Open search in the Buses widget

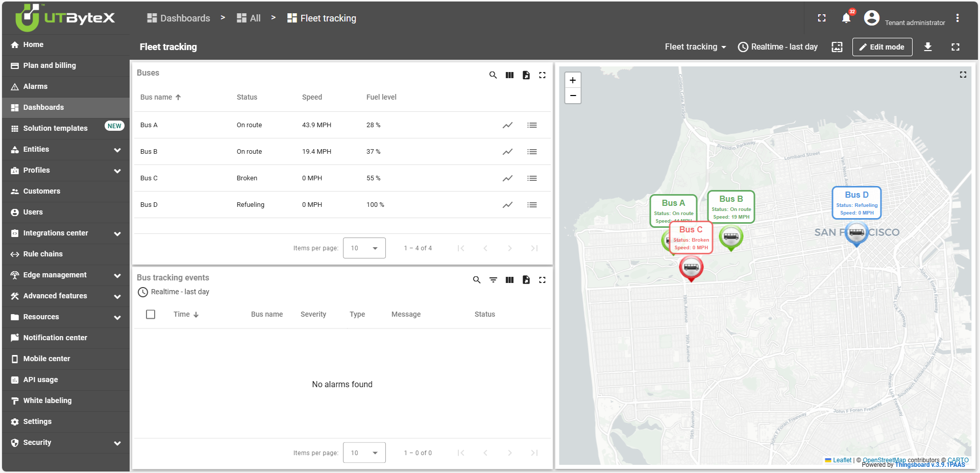[x=493, y=75]
